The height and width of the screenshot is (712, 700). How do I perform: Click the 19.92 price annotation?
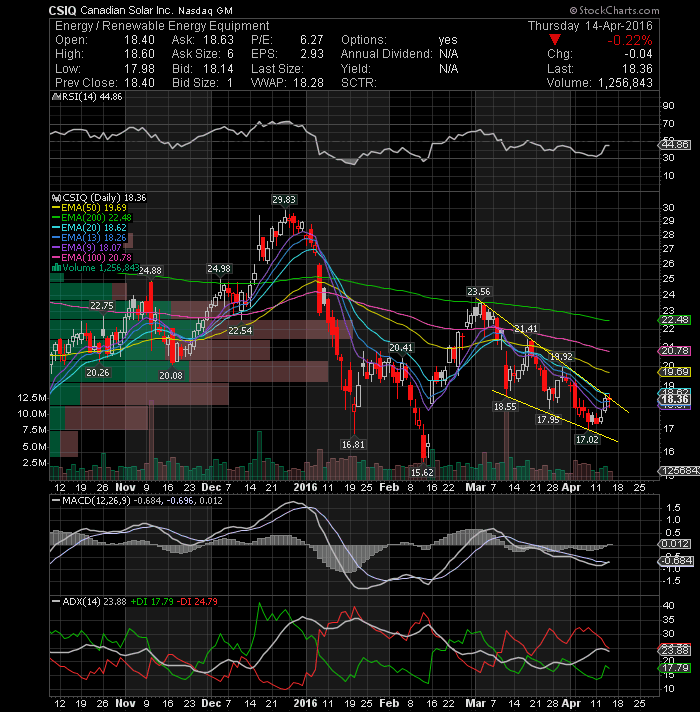(561, 356)
